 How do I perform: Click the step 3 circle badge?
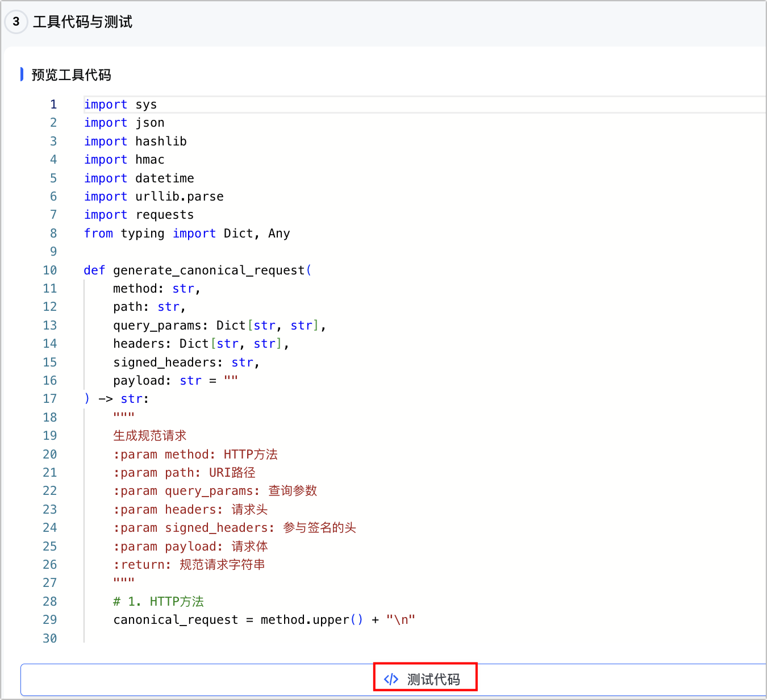(x=16, y=22)
